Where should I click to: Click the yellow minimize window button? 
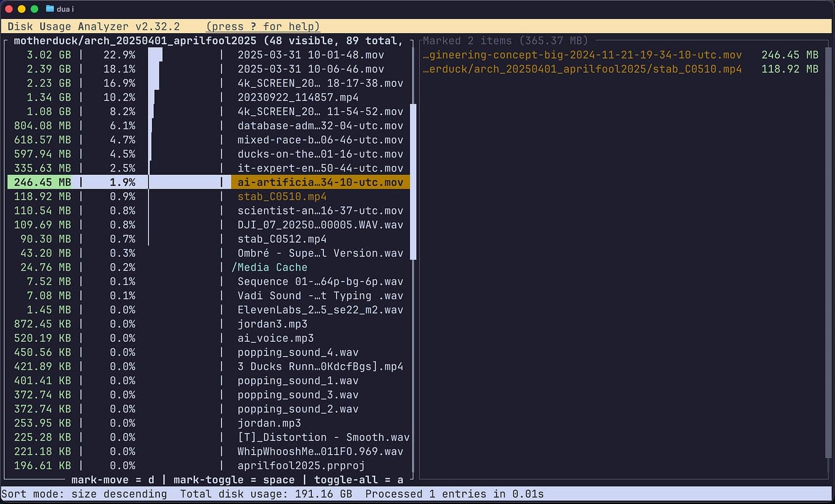coord(22,9)
